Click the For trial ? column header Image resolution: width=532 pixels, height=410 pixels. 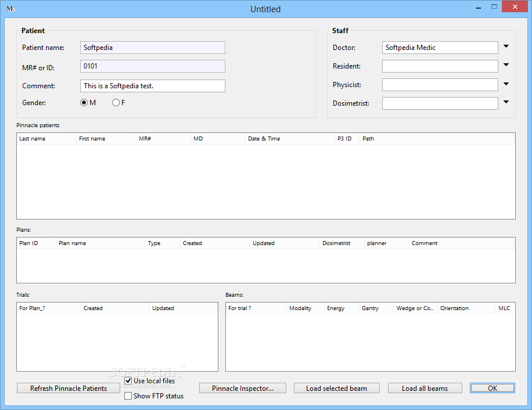256,308
